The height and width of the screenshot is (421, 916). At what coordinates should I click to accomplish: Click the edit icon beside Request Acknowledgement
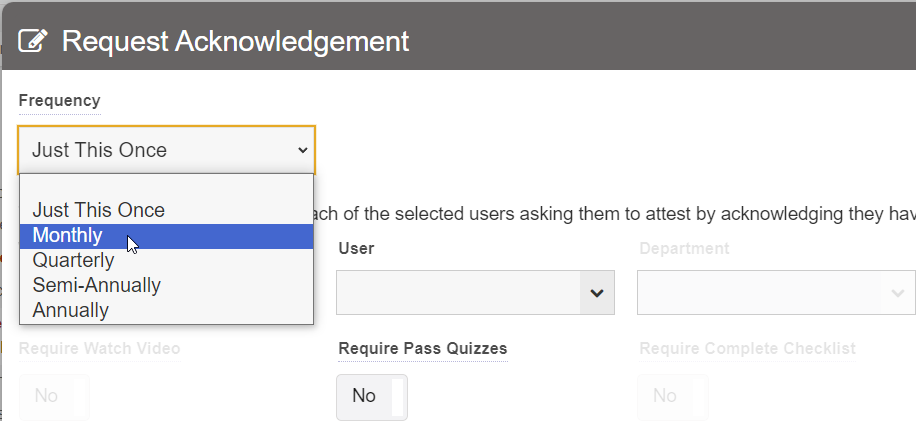[33, 41]
